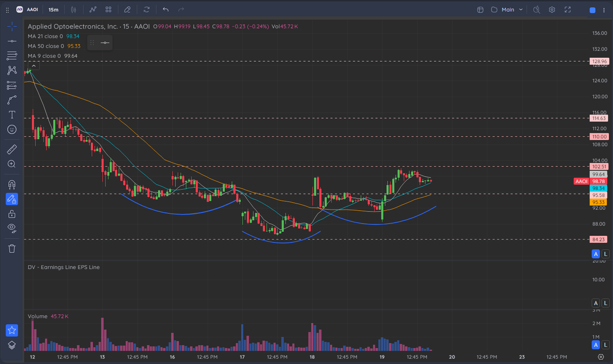Select the XABCD pattern tool

12,70
